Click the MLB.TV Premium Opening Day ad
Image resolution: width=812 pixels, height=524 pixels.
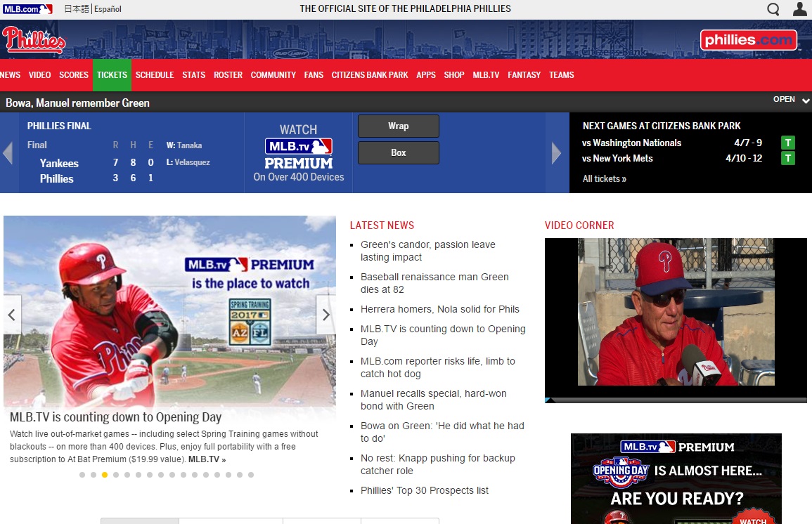[676, 479]
